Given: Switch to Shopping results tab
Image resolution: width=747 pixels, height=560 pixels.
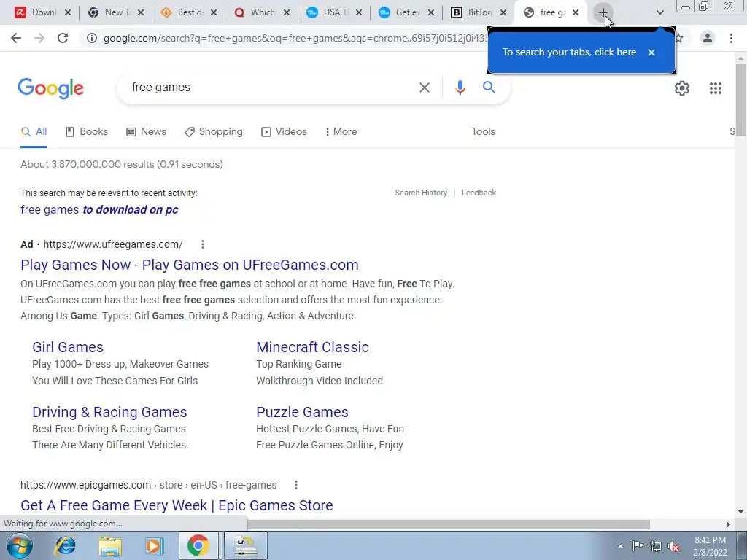Looking at the screenshot, I should (214, 132).
